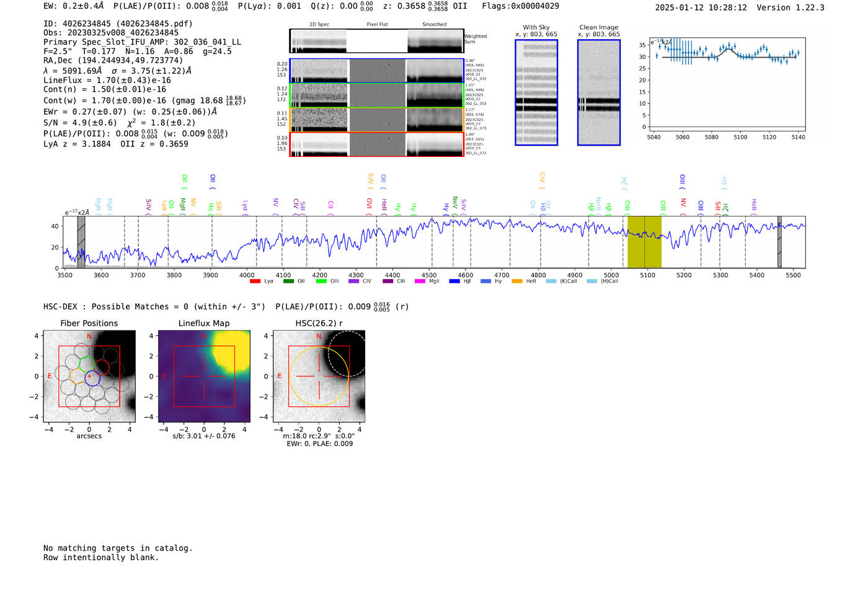The image size is (868, 591).
Task: Click the Weighted Sum spectrum strip
Action: point(376,41)
